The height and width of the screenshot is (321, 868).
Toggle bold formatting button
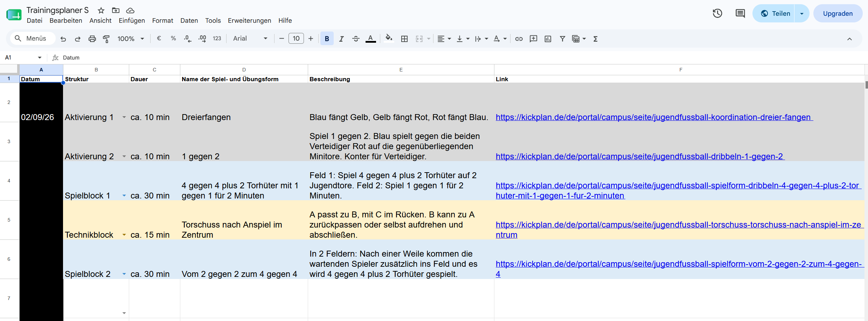[x=327, y=39]
